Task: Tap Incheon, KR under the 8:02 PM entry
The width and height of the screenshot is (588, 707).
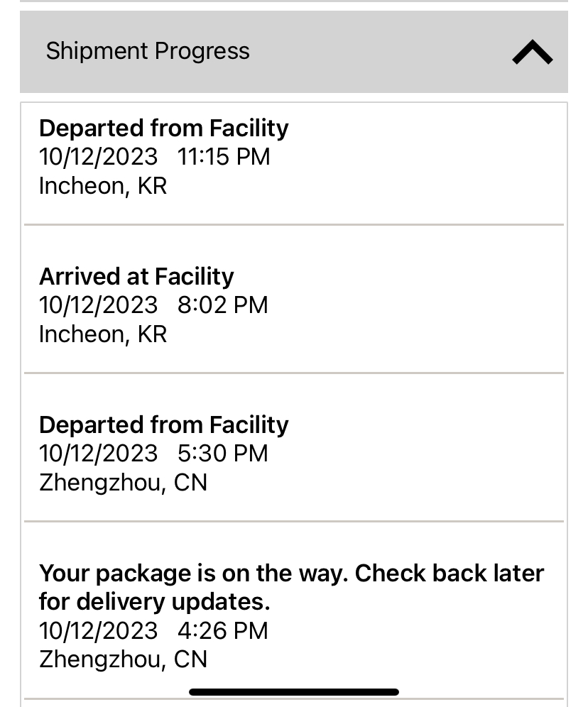Action: click(x=103, y=334)
